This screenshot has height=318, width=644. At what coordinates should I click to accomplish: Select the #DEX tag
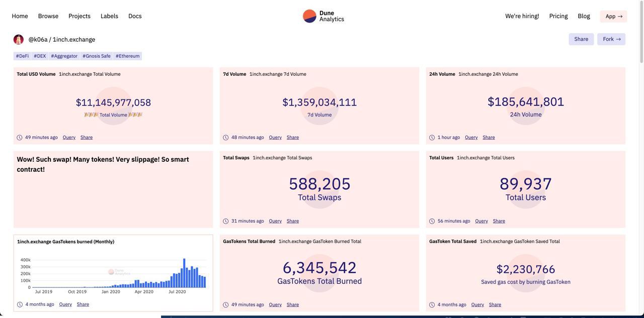[x=40, y=56]
